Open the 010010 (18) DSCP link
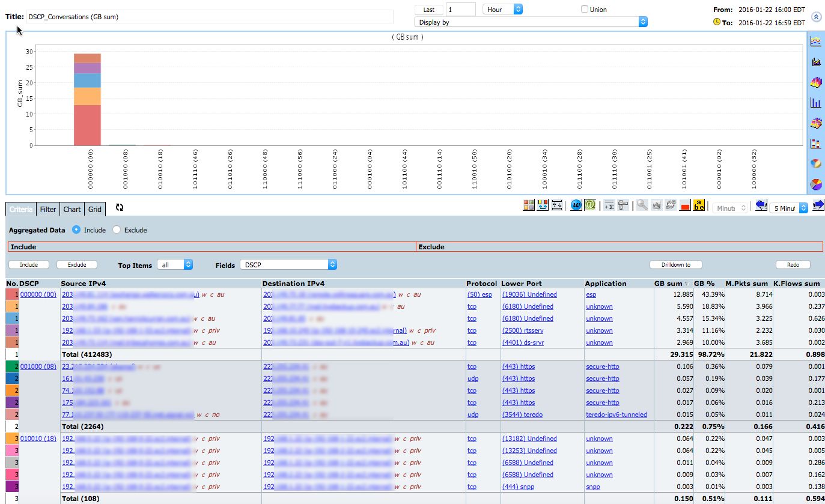 pos(38,439)
